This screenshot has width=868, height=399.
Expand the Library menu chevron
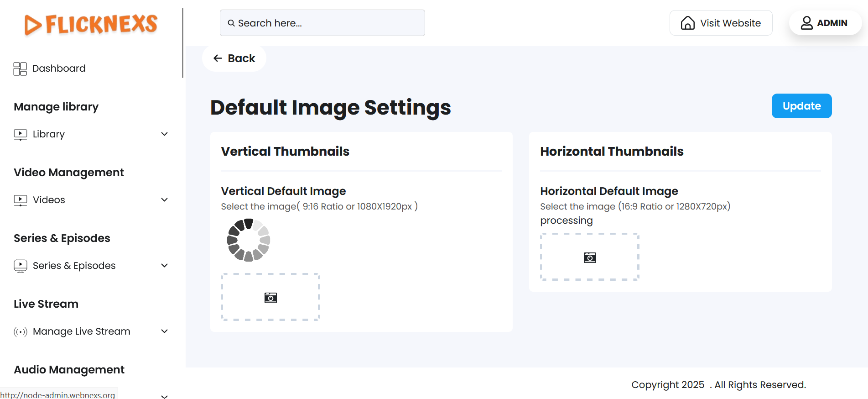point(165,134)
